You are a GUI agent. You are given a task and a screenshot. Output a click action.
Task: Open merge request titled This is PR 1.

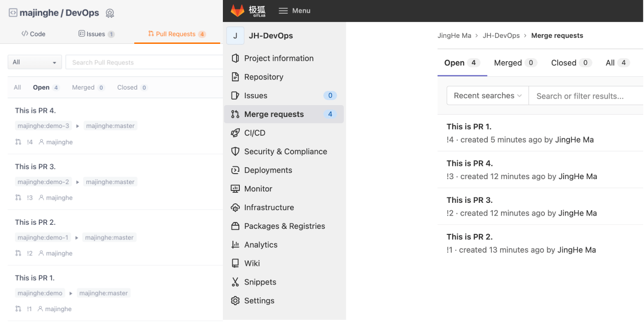pyautogui.click(x=469, y=127)
